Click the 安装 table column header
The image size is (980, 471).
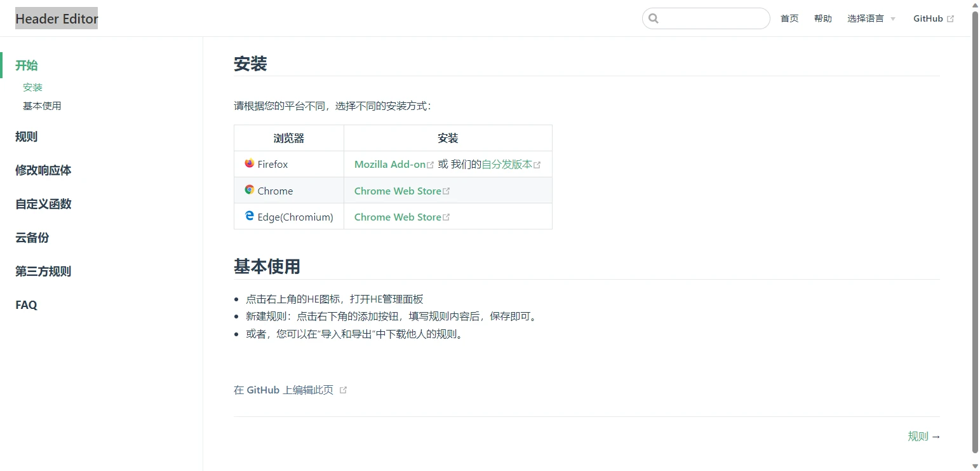pyautogui.click(x=448, y=138)
